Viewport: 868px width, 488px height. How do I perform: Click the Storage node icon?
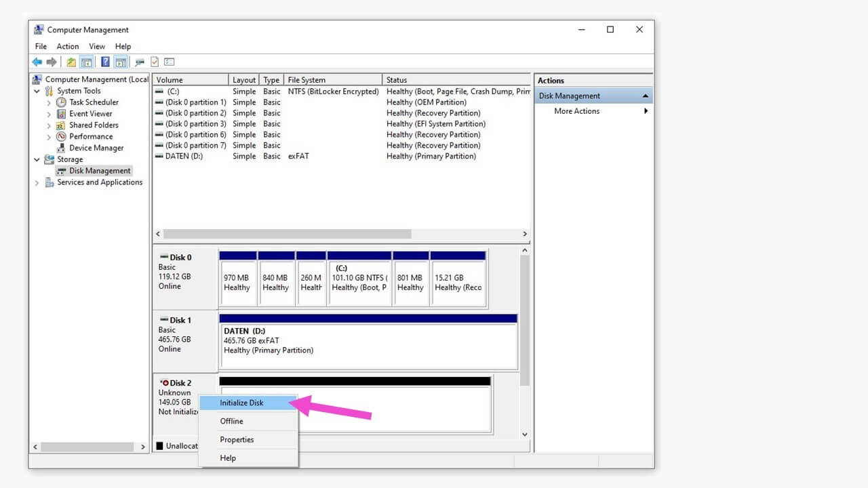[49, 159]
